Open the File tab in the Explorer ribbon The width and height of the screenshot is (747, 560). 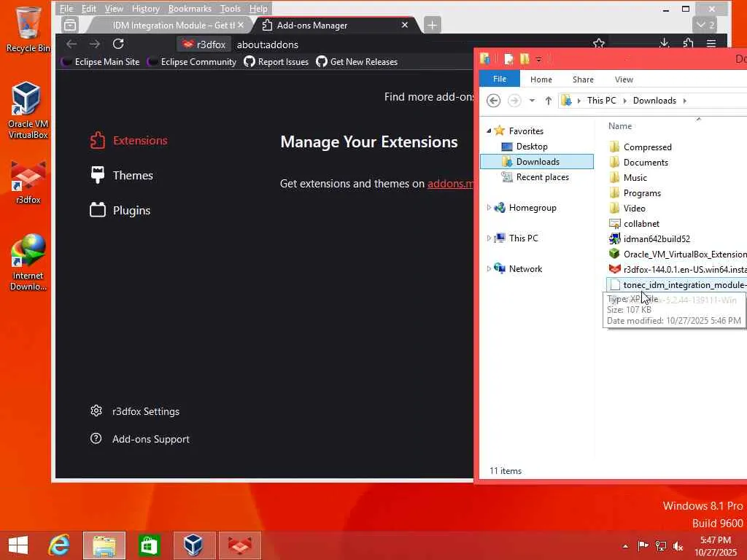click(x=499, y=79)
